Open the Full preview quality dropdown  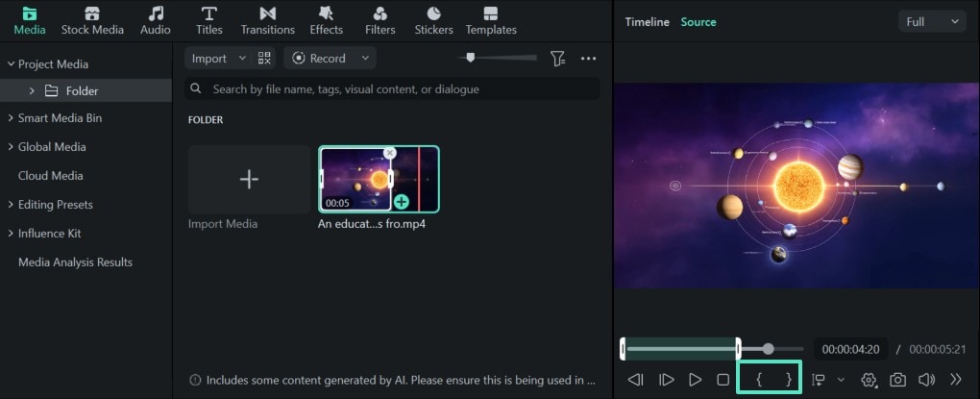click(x=932, y=22)
